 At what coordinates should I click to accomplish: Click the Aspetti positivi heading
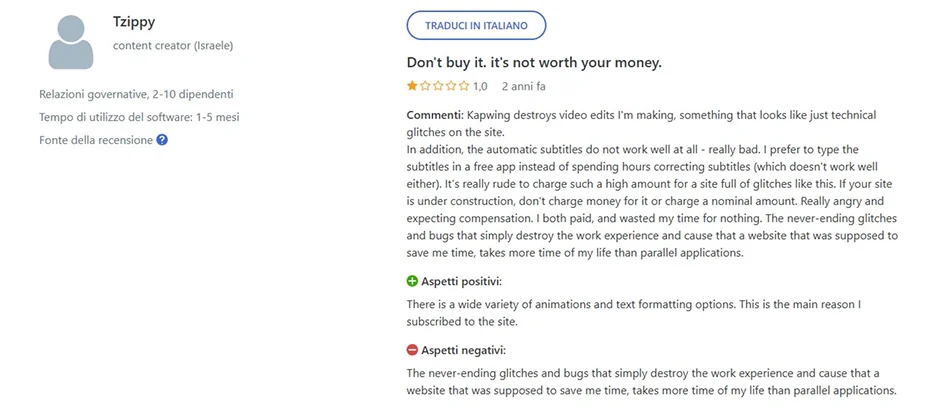point(461,281)
